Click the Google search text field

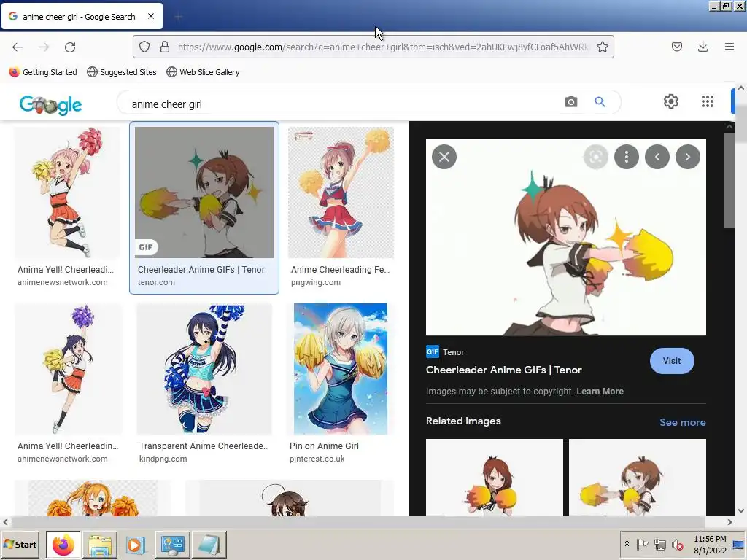[x=343, y=104]
